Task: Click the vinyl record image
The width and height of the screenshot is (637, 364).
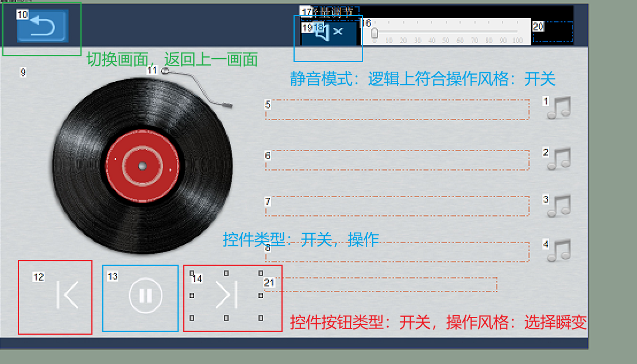Action: pos(142,165)
